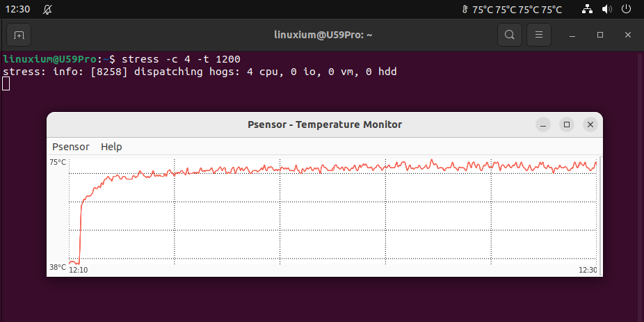Click the terminal title linuxium@U59Pro: ~
The height and width of the screenshot is (322, 644).
click(323, 35)
